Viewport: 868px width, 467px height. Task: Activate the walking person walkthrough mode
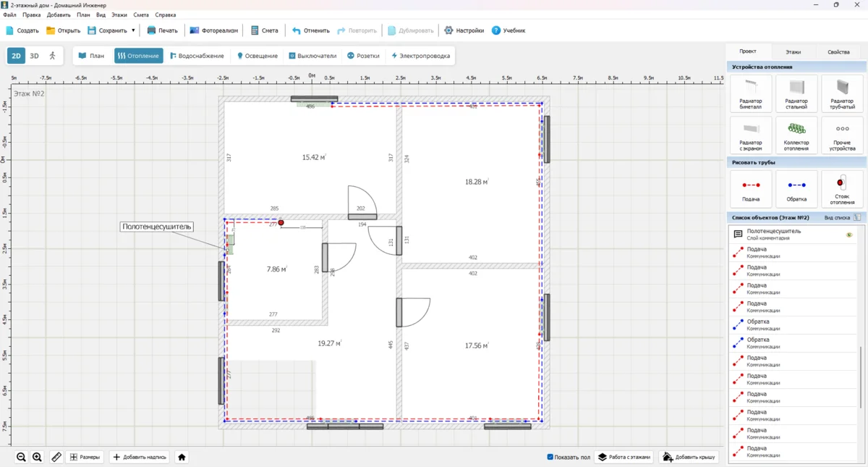pyautogui.click(x=52, y=56)
